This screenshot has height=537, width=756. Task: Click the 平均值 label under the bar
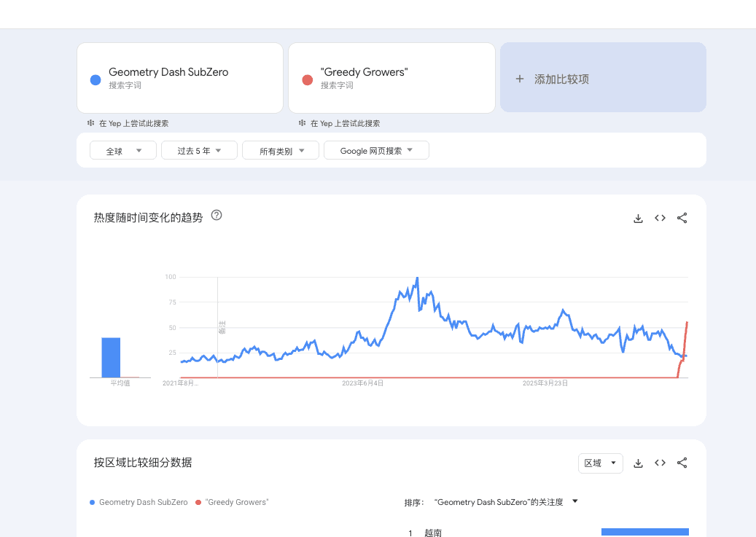(x=120, y=383)
